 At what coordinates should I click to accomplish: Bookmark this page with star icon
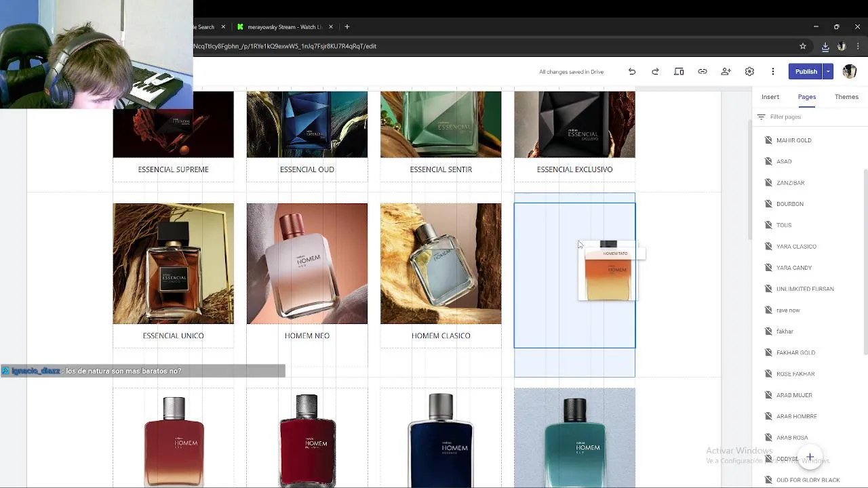(803, 46)
